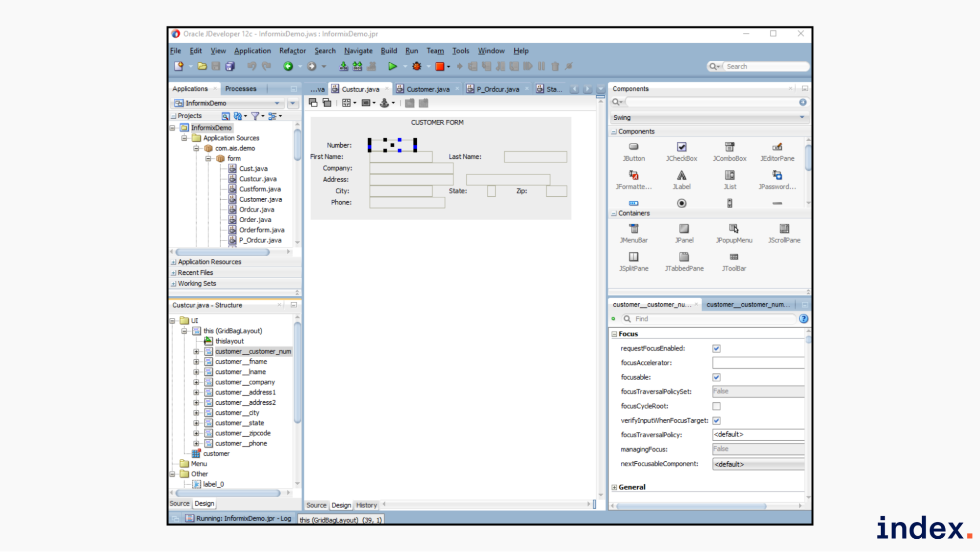The height and width of the screenshot is (552, 980).
Task: Uncheck the verifyInputWhenFocusTarget checkbox
Action: tap(716, 421)
